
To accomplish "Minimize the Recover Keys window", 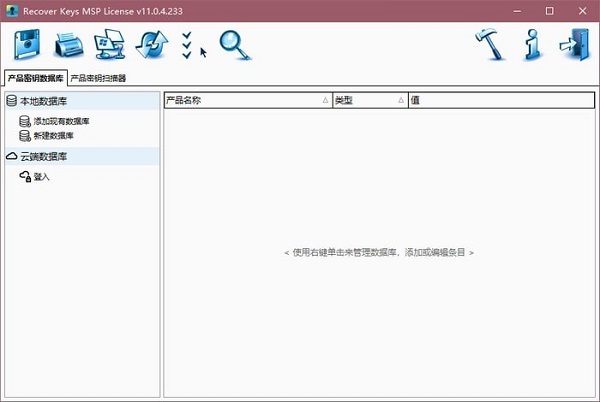I will [517, 11].
